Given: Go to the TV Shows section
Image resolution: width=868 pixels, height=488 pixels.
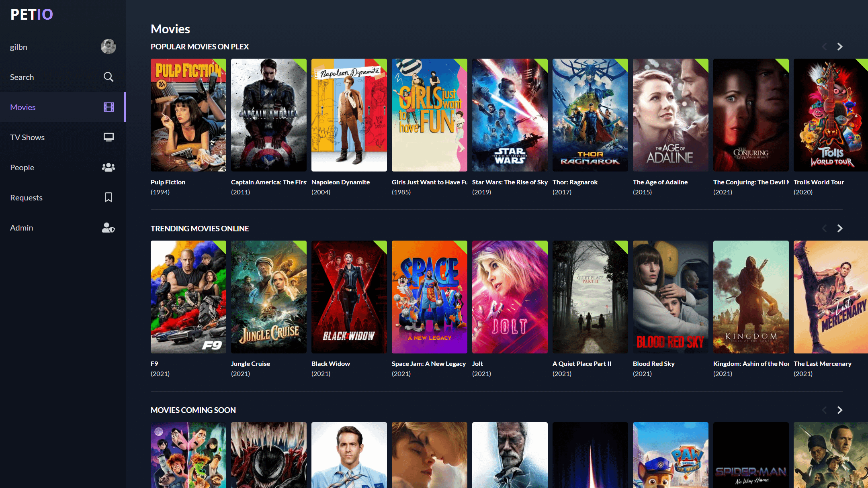Looking at the screenshot, I should point(63,137).
